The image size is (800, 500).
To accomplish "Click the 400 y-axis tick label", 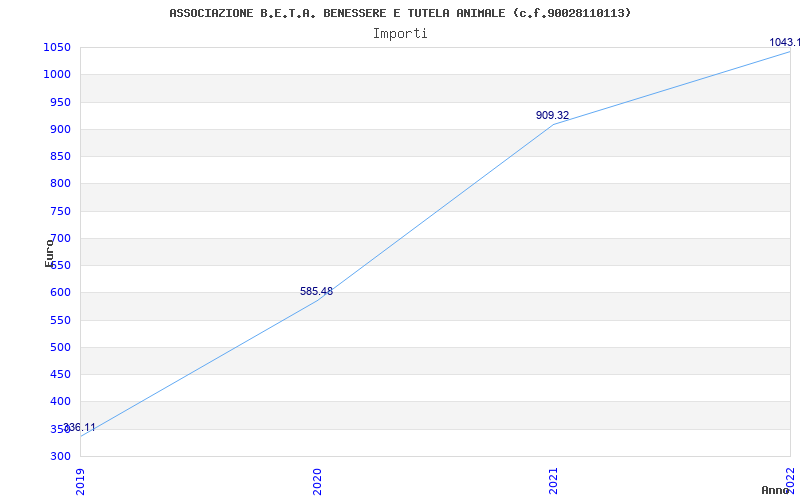I will (x=60, y=402).
